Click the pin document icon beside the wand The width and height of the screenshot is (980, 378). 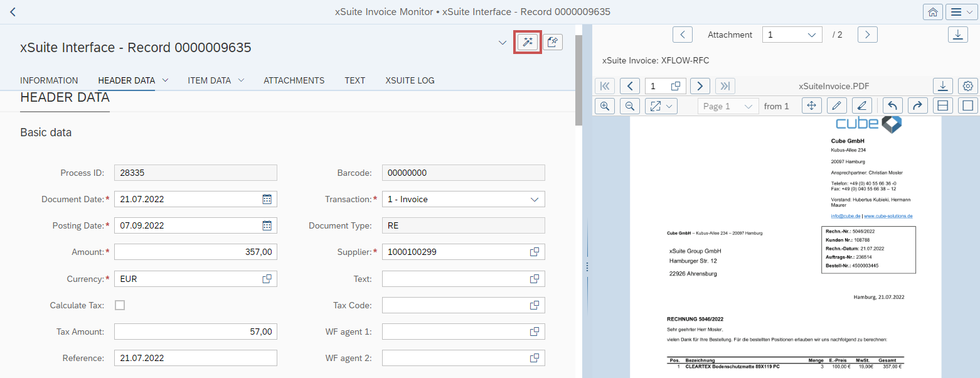(x=553, y=42)
